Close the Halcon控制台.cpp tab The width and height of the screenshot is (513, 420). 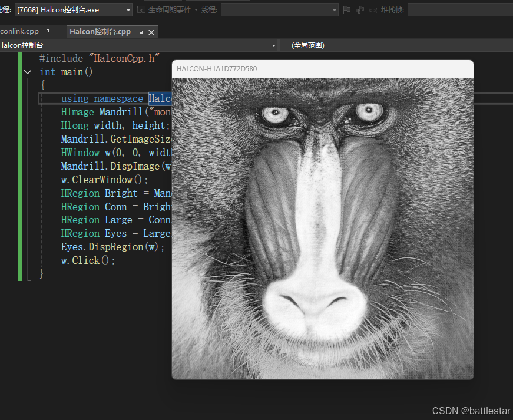coord(151,32)
